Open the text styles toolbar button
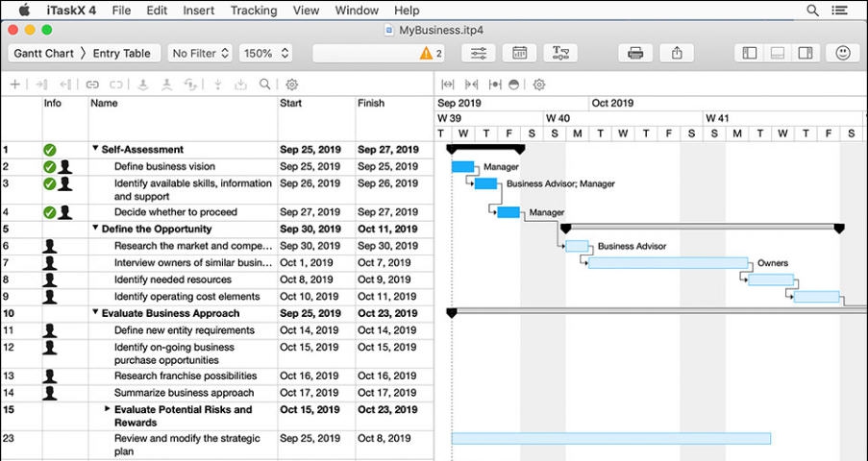This screenshot has width=868, height=461. click(x=560, y=53)
